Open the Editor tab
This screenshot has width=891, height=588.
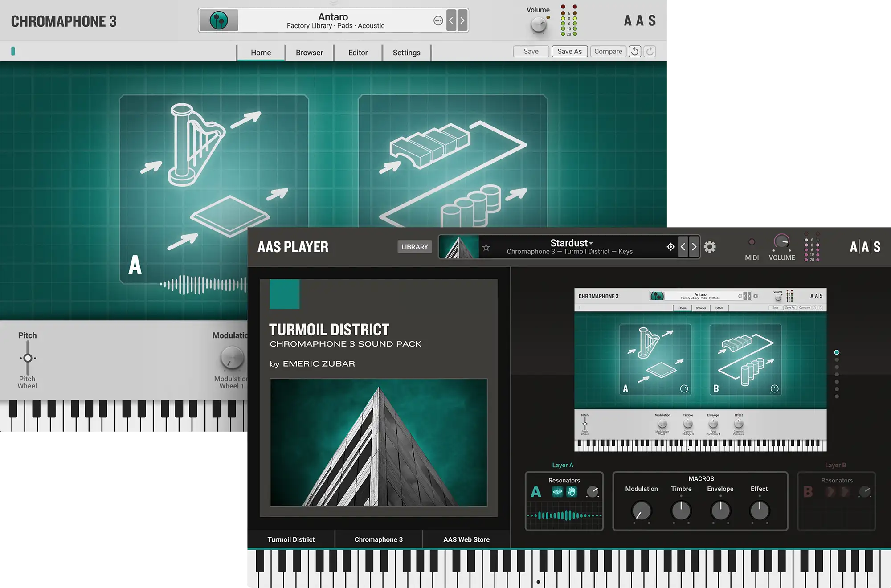[358, 53]
